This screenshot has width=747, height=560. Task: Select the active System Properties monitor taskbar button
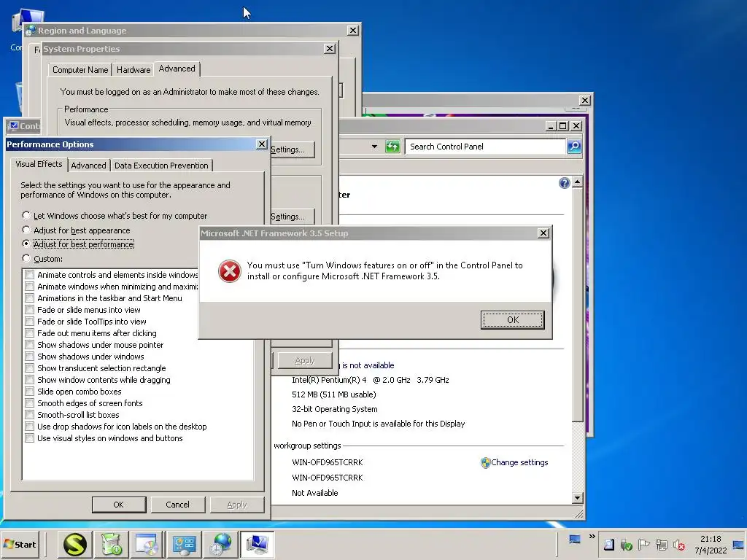pyautogui.click(x=258, y=544)
